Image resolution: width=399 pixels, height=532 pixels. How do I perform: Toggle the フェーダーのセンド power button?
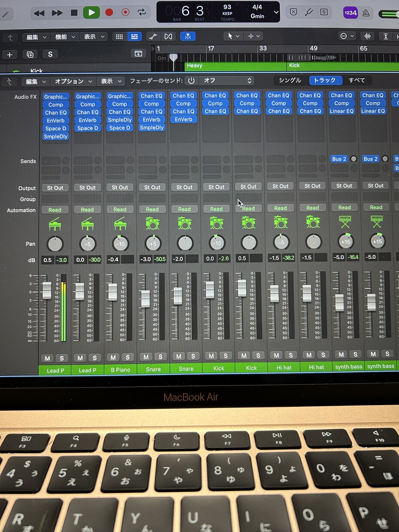(191, 81)
